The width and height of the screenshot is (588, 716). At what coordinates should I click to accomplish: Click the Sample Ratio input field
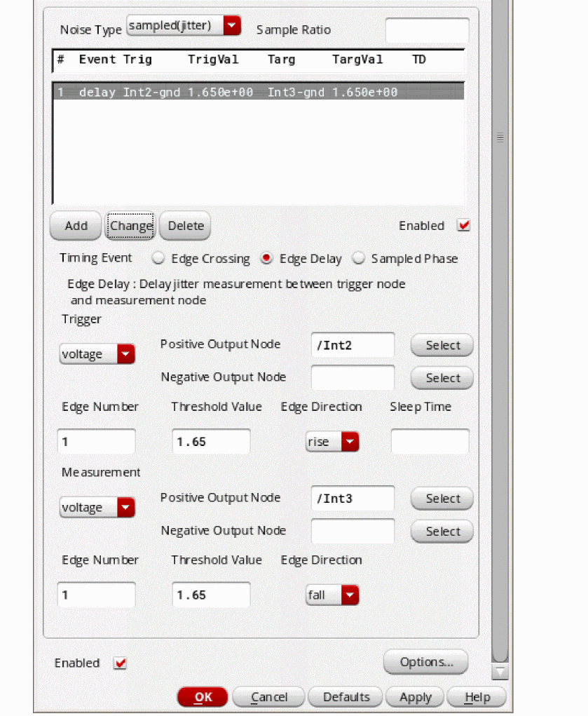427,30
